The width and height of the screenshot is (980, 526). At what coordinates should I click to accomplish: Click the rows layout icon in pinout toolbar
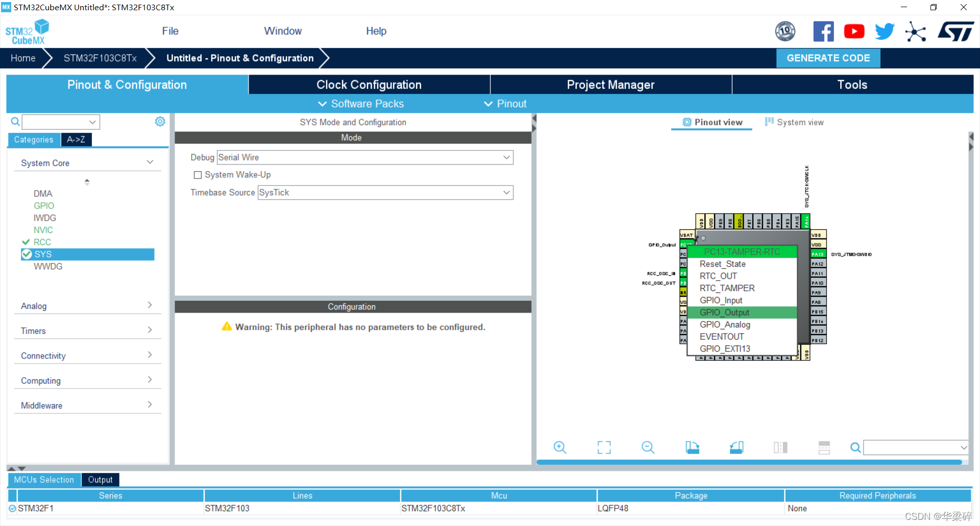click(x=824, y=448)
